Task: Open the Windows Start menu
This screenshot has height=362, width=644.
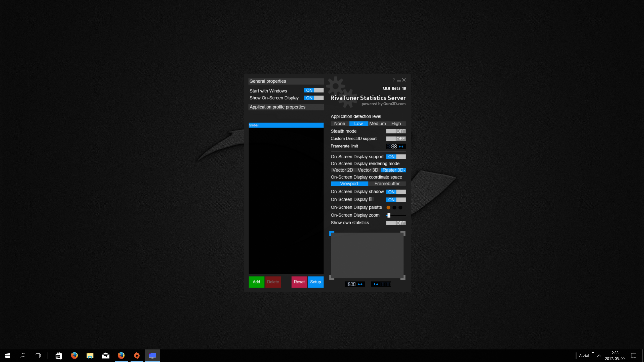Action: [8, 356]
